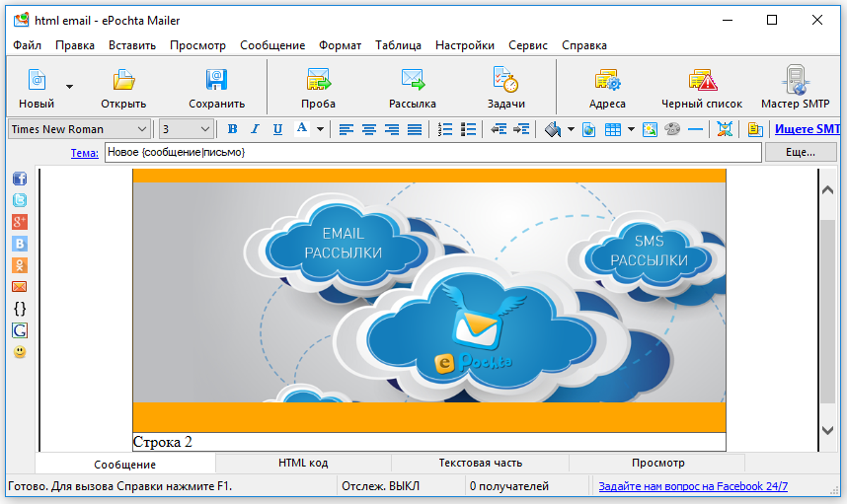
Task: Switch to HTML код tab
Action: coord(303,463)
